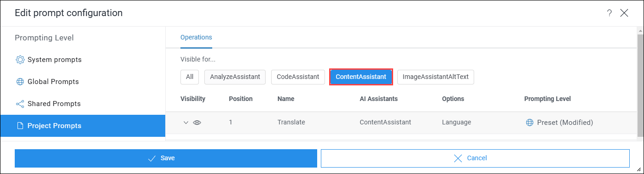Toggle the AnalyzeAssistant filter

coord(235,77)
